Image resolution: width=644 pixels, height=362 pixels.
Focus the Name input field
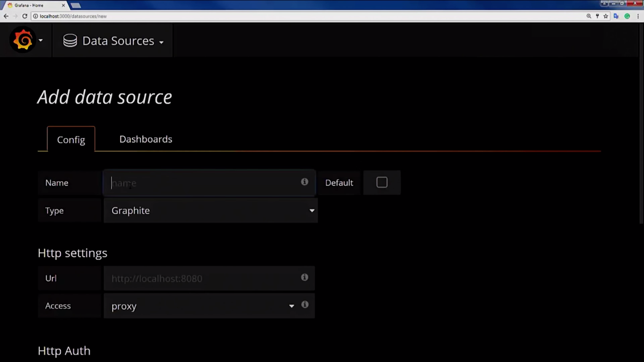tap(201, 183)
